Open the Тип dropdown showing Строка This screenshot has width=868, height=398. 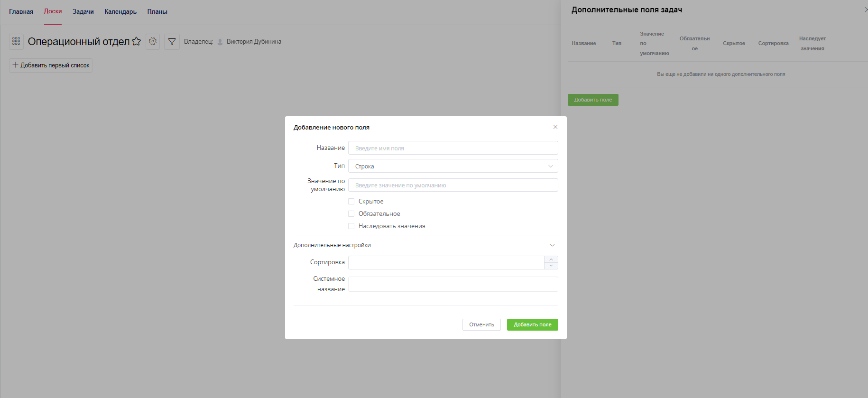(453, 166)
